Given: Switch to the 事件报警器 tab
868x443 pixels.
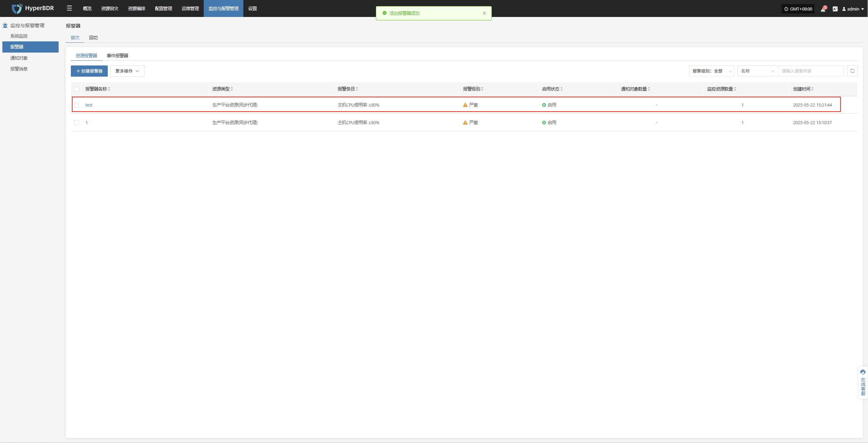Looking at the screenshot, I should pos(117,56).
